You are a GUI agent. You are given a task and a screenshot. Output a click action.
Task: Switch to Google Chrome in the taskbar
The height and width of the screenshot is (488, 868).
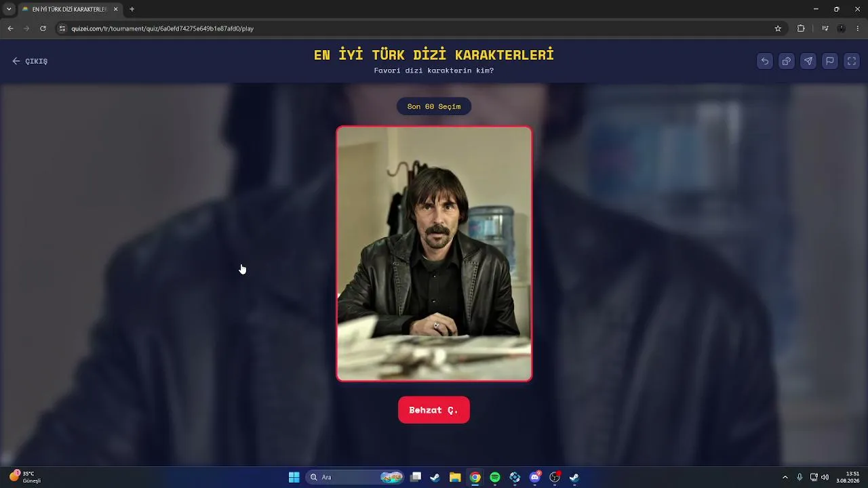point(475,477)
